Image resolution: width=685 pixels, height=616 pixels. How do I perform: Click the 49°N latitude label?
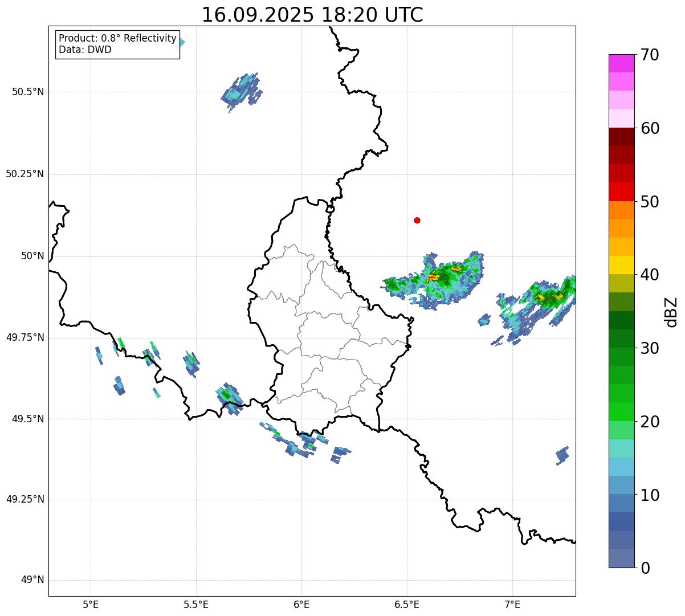pyautogui.click(x=32, y=580)
